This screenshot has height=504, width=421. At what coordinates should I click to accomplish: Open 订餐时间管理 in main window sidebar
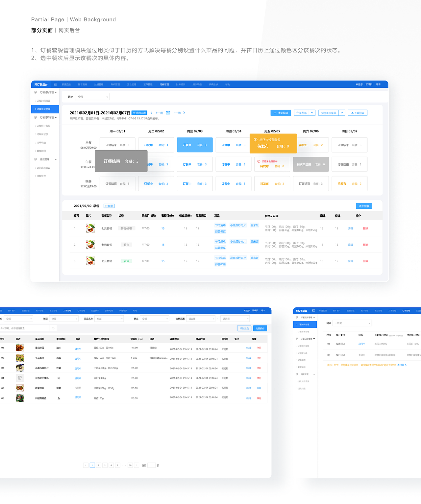point(43,101)
